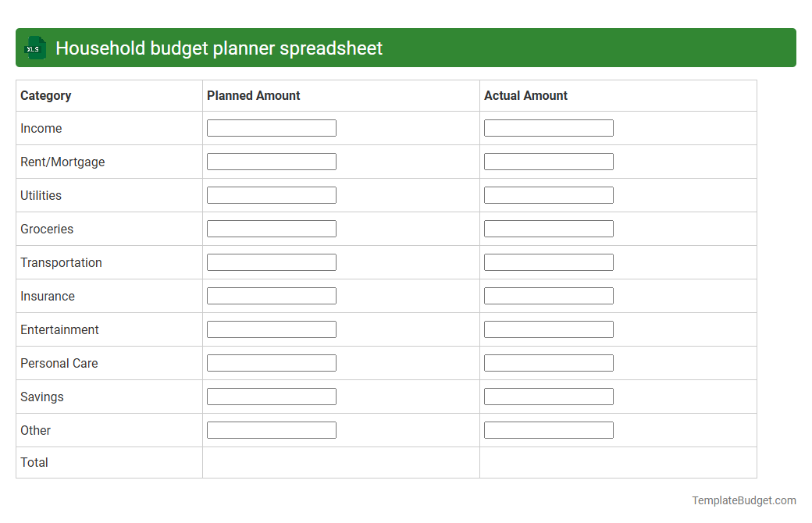The width and height of the screenshot is (812, 523).
Task: Click the Savings actual amount field
Action: pyautogui.click(x=548, y=396)
